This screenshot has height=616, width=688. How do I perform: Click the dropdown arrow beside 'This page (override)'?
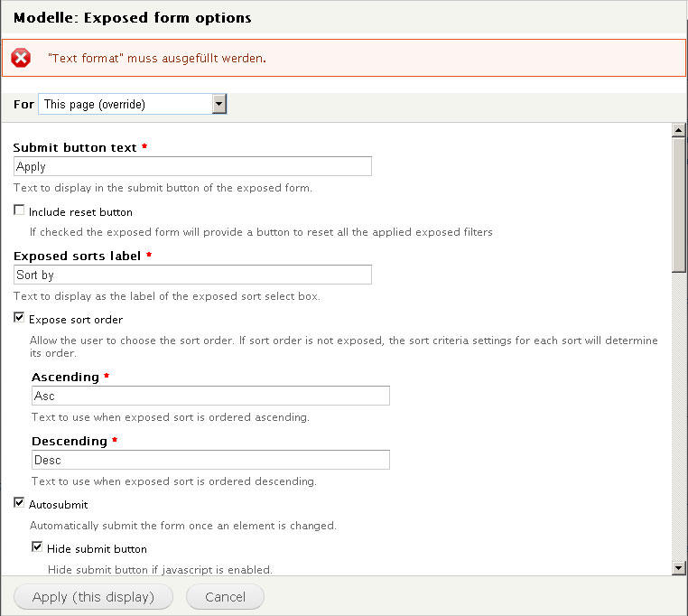point(219,105)
